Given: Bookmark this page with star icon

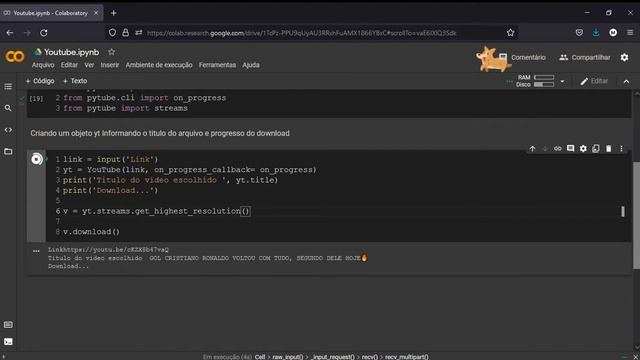Looking at the screenshot, I should (510, 33).
